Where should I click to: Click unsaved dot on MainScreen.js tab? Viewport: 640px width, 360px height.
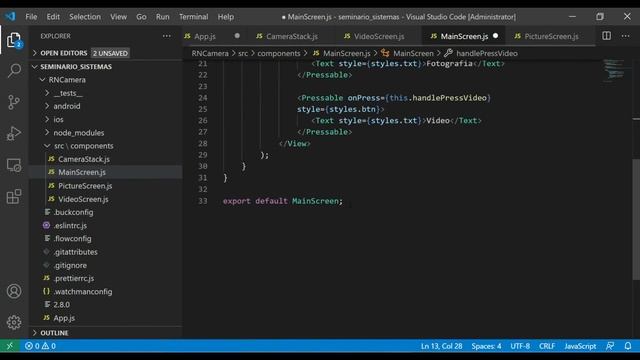coord(495,36)
